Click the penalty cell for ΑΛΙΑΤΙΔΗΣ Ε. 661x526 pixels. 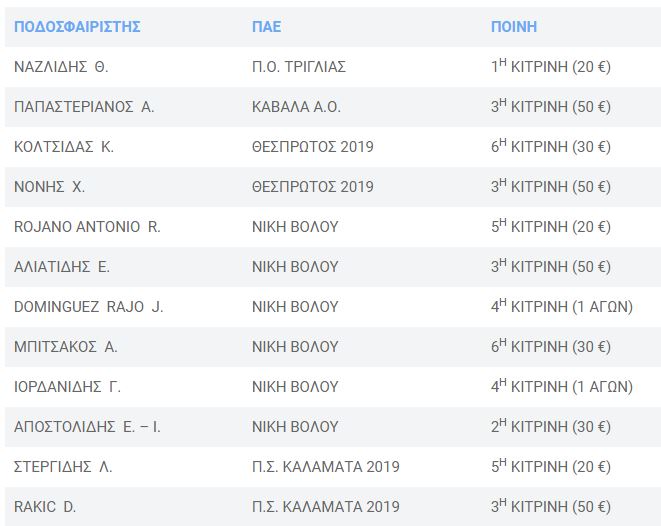pyautogui.click(x=551, y=266)
